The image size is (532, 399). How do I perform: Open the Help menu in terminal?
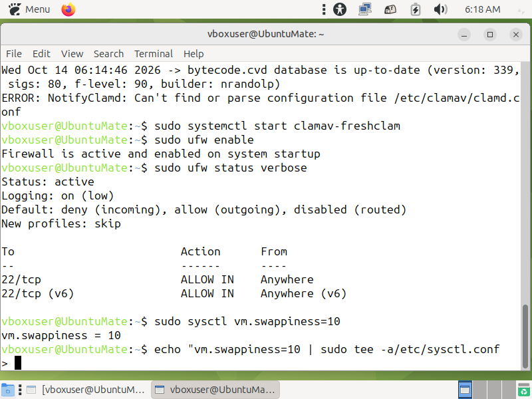pyautogui.click(x=194, y=54)
